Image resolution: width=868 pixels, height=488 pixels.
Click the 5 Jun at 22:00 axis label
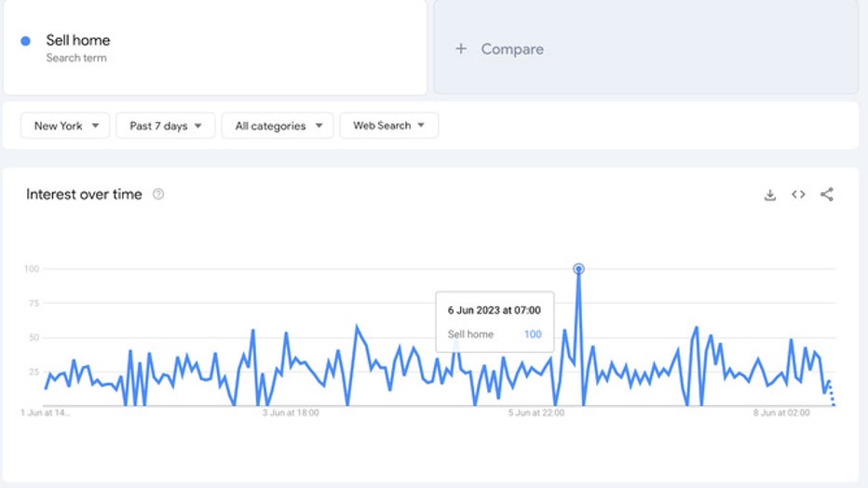(536, 412)
